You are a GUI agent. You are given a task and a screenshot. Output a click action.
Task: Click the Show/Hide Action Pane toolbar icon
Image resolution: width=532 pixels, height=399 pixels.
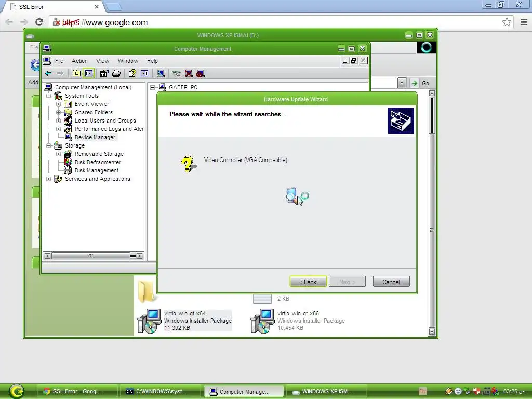tap(144, 73)
